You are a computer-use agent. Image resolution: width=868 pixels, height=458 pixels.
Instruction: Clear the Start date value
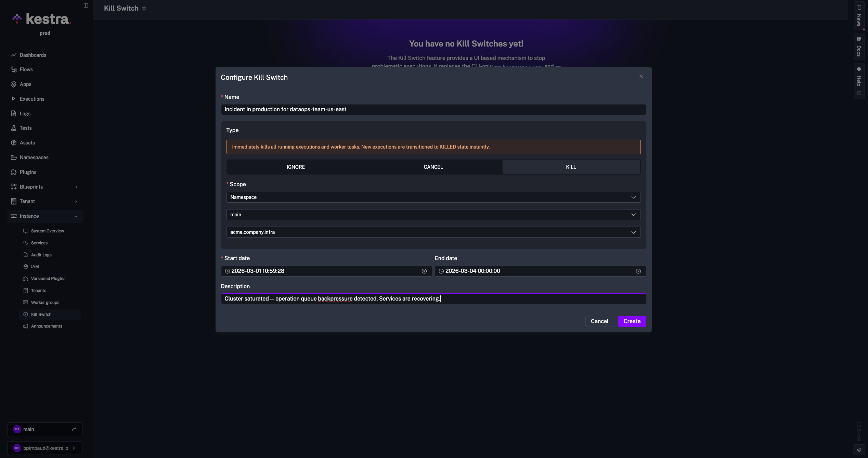point(424,271)
